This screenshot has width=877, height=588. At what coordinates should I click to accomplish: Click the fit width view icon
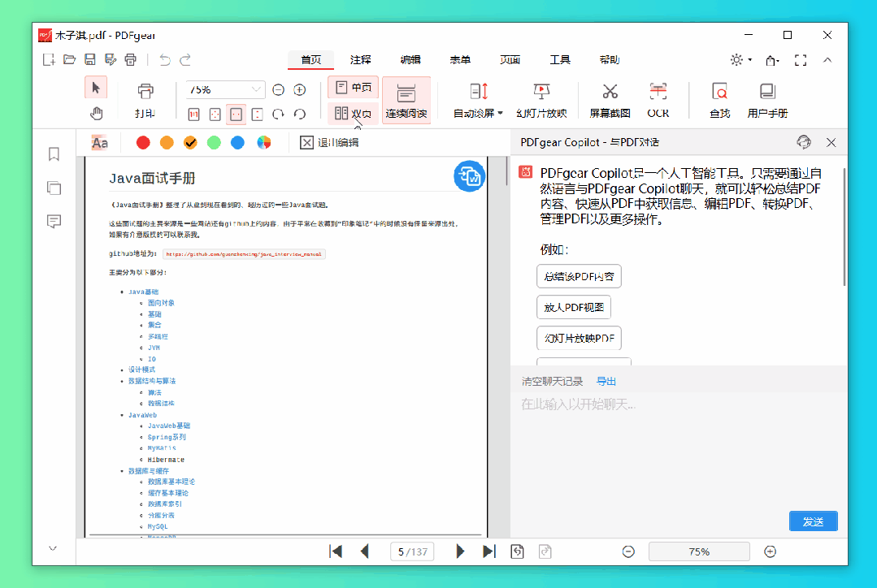236,115
